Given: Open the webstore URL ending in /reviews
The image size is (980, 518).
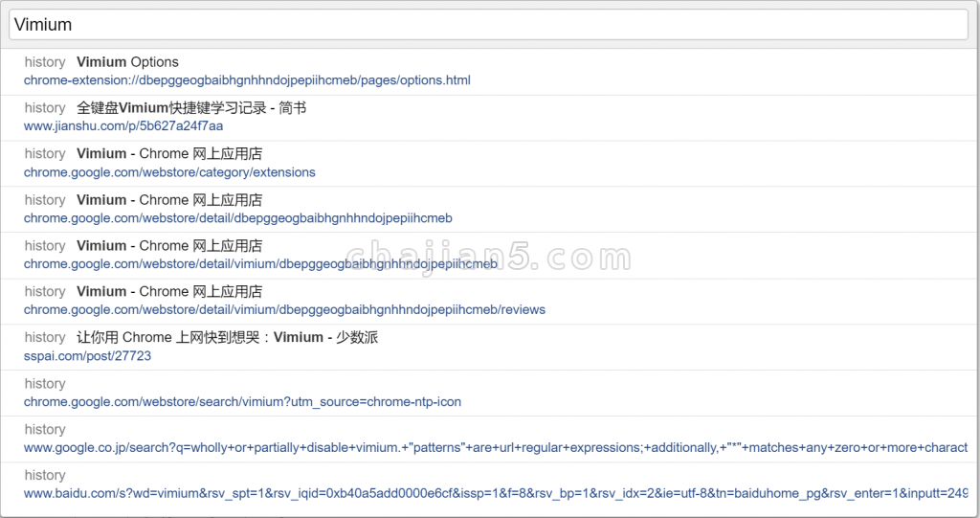Looking at the screenshot, I should click(284, 309).
